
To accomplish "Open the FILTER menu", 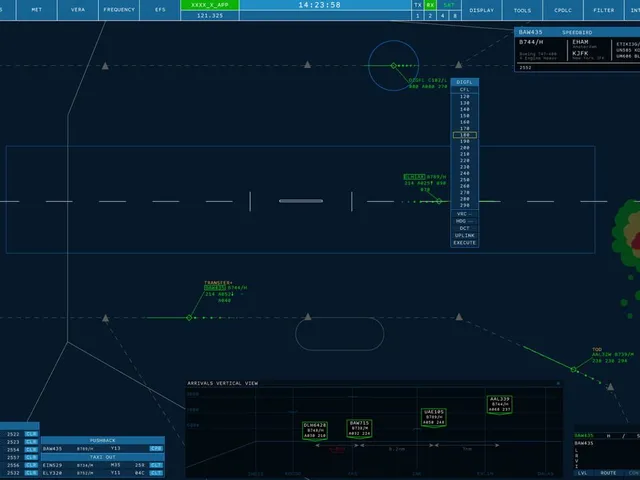I will pos(604,10).
